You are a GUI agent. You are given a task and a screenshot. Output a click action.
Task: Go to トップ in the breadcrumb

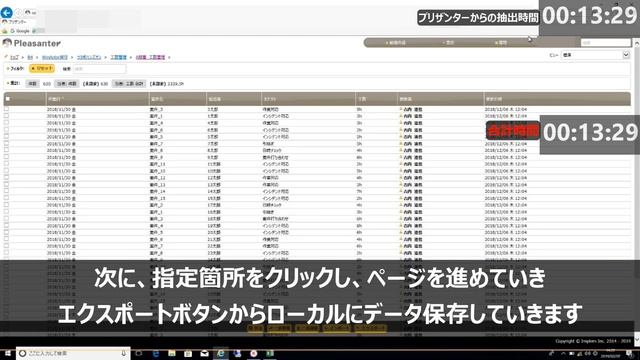click(14, 58)
